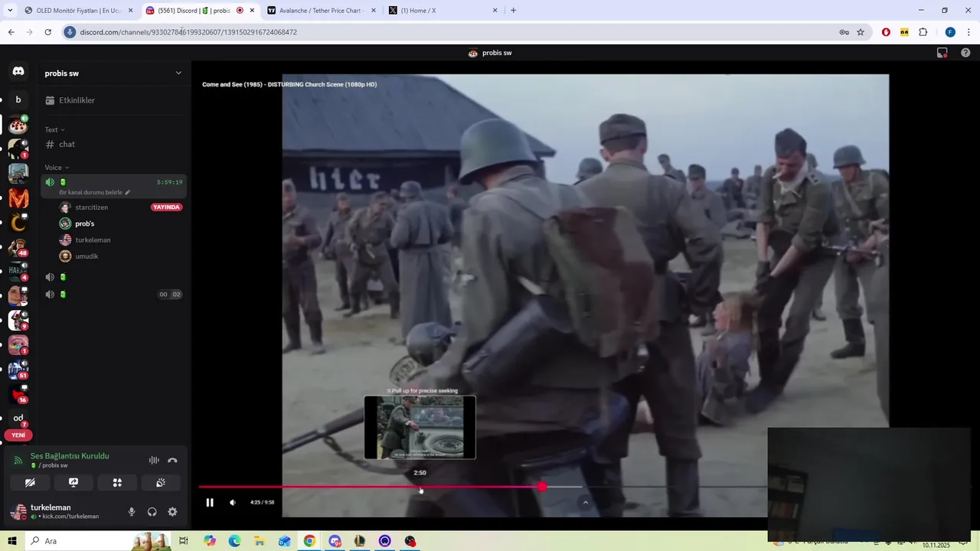The width and height of the screenshot is (980, 551).
Task: Seek video timeline at 2:50 mark
Action: pyautogui.click(x=420, y=487)
